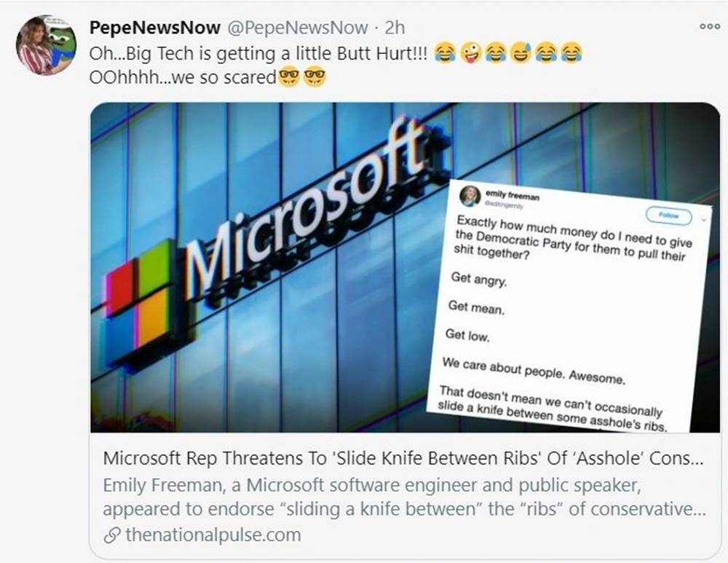Click the first laughing-crying emoji
Screen dimensions: 728x563
(444, 52)
